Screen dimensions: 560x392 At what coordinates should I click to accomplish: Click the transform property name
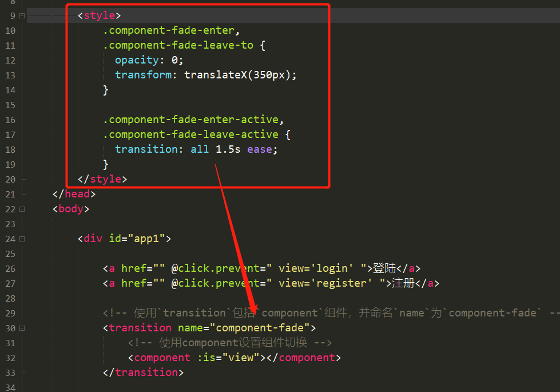point(143,75)
